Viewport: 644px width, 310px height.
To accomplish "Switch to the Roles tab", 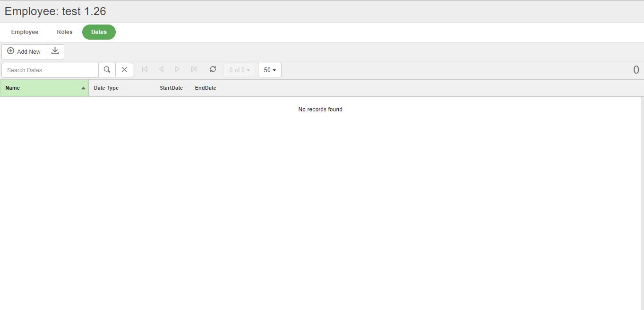I will (65, 32).
